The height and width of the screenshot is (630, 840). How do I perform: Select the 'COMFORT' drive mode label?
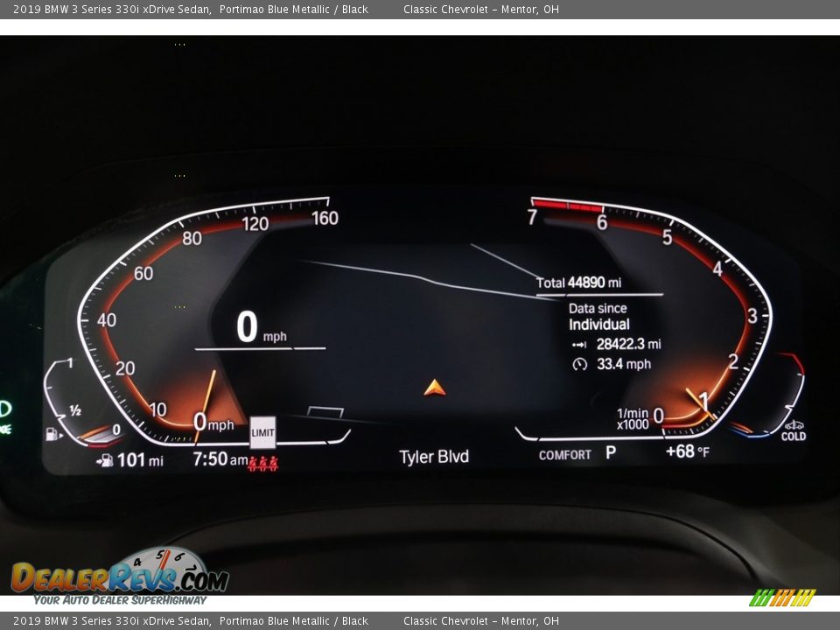(564, 455)
